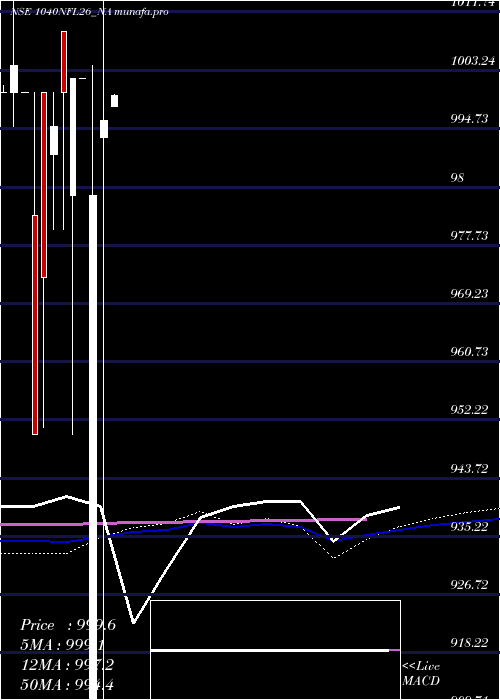Click the 935.22 price axis label
Screen dimensions: 500x700
469,526
